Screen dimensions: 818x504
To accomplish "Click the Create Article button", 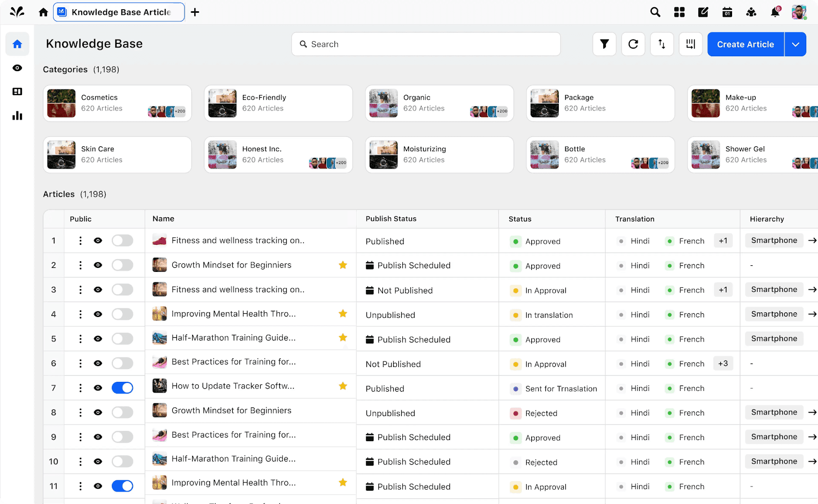I will click(745, 44).
